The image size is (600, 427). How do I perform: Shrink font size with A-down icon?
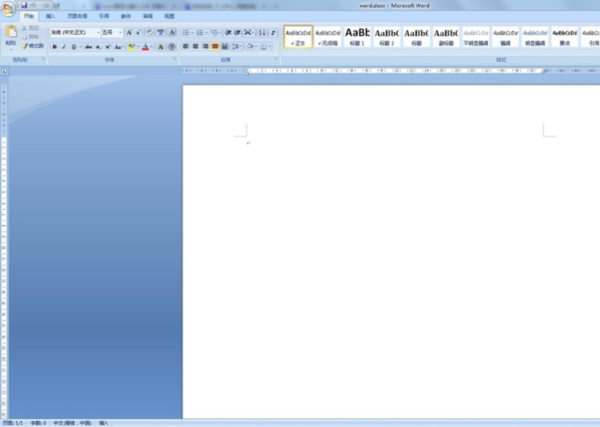click(139, 33)
